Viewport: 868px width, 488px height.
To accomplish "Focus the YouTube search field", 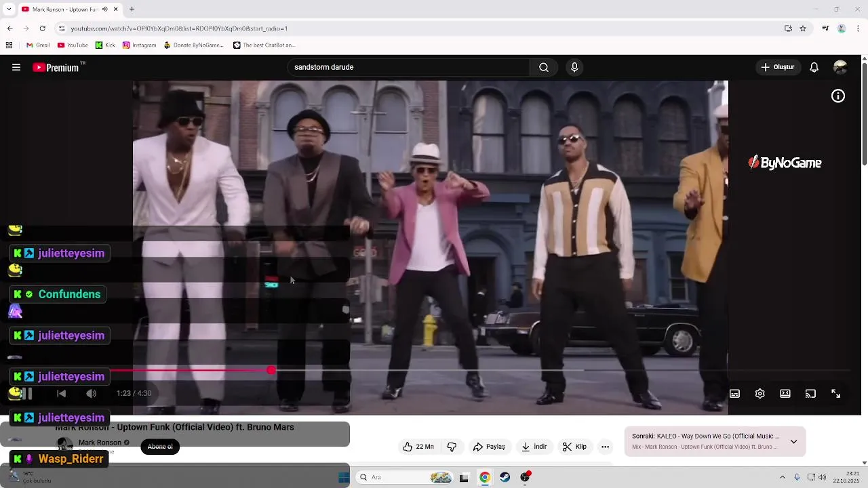I will (409, 67).
